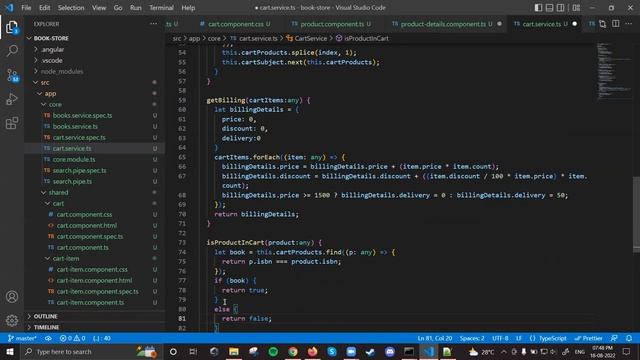The width and height of the screenshot is (640, 360).
Task: Switch to cart.component.css tab
Action: (235, 24)
